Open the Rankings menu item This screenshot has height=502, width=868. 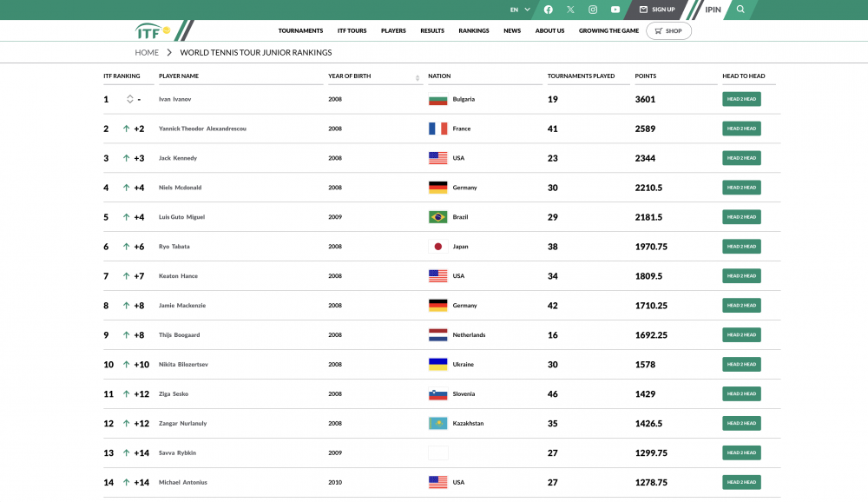[x=474, y=31]
